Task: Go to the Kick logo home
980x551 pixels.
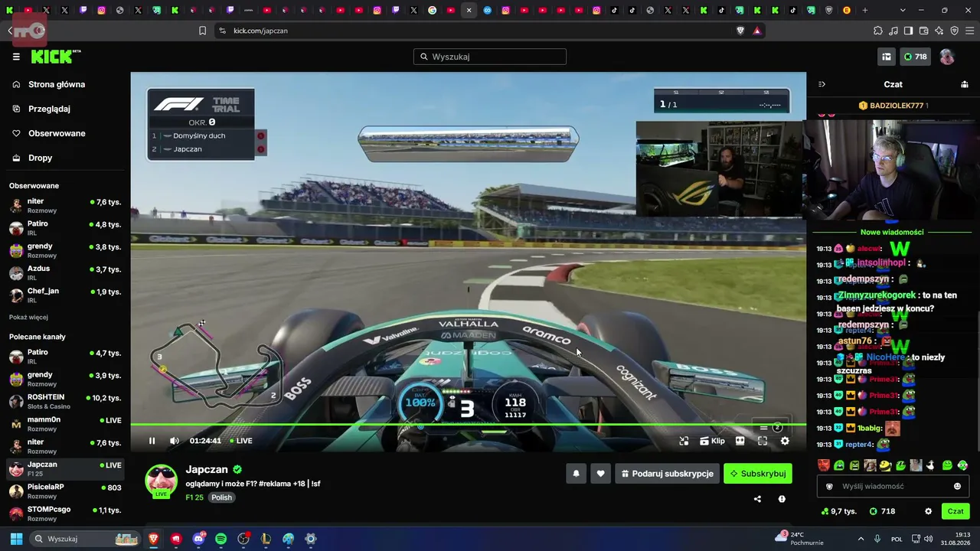Action: tap(56, 57)
